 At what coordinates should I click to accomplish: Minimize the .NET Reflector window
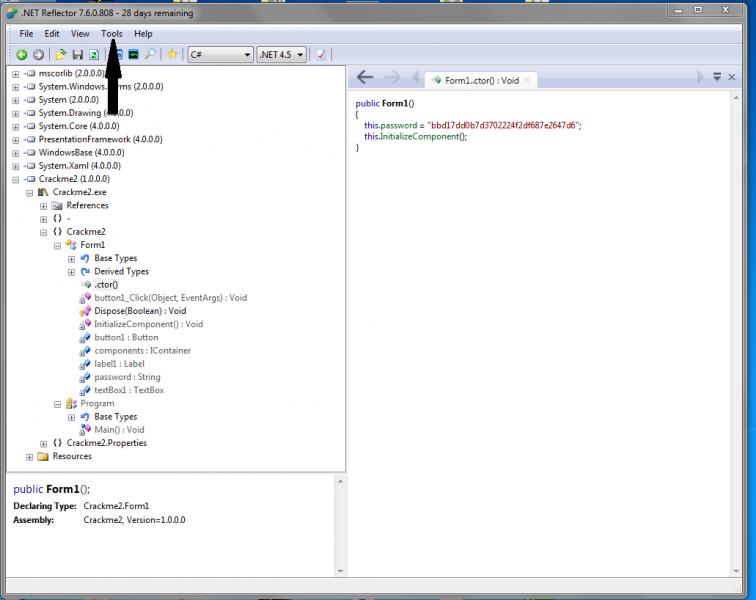(x=678, y=10)
